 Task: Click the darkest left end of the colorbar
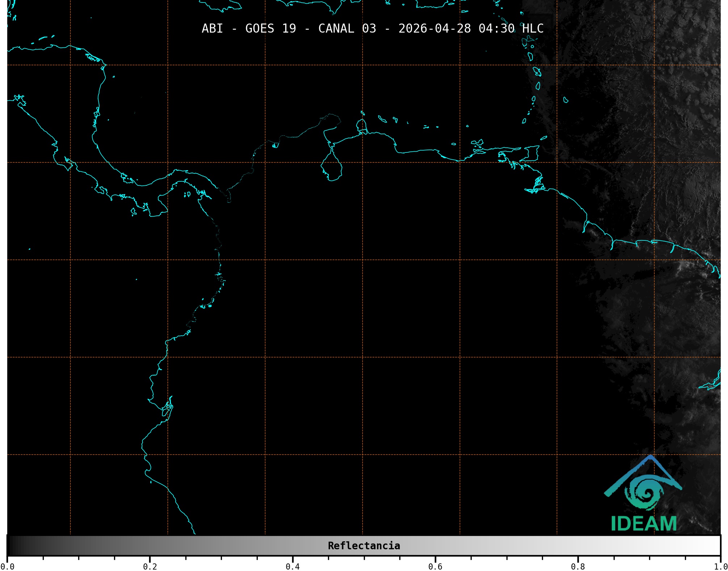12,546
